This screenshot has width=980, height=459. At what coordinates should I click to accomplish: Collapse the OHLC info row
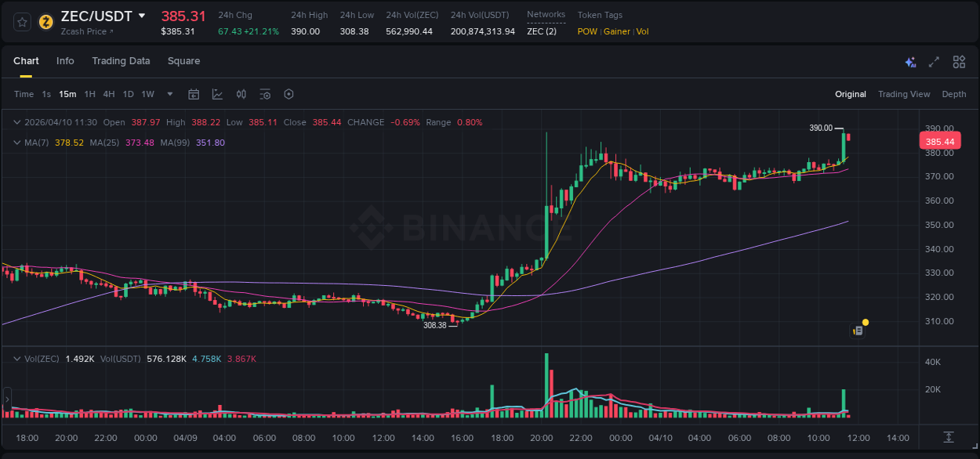tap(17, 122)
